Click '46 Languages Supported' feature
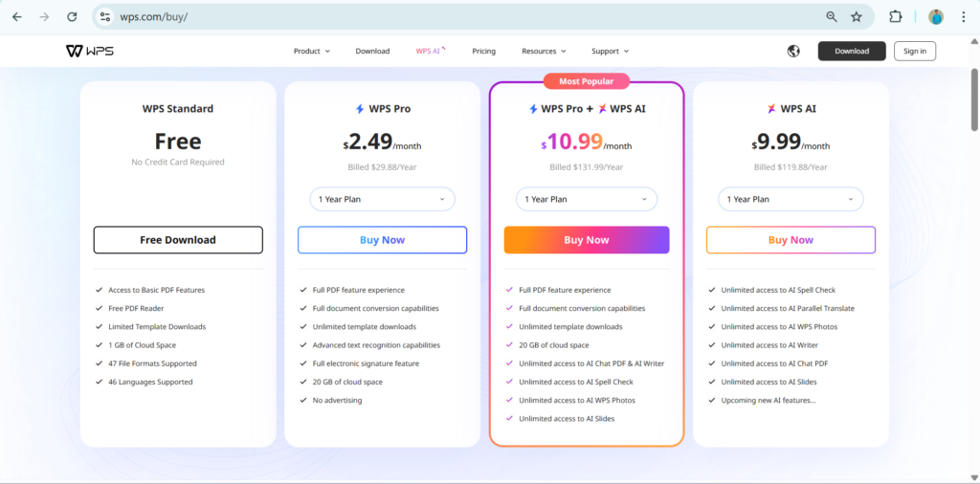This screenshot has width=980, height=484. 150,382
